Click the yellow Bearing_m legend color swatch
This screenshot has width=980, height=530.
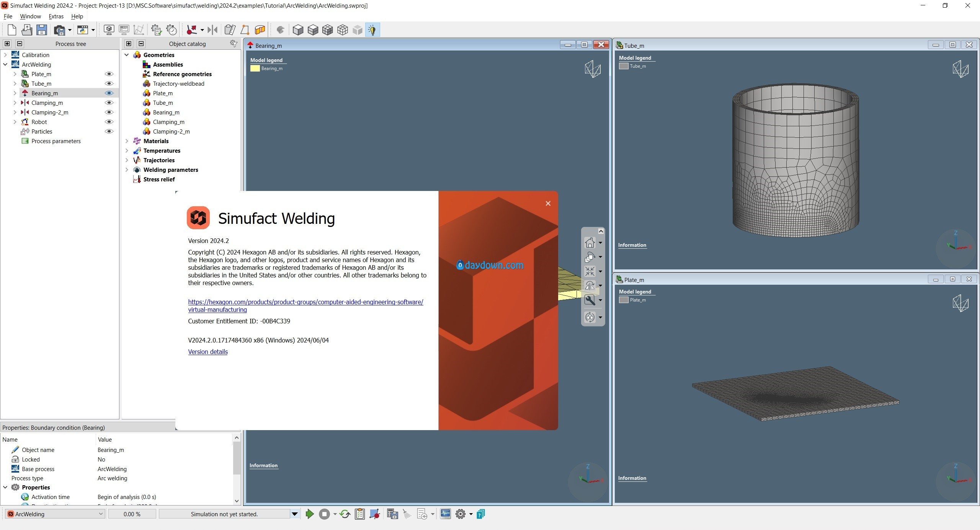pos(255,68)
